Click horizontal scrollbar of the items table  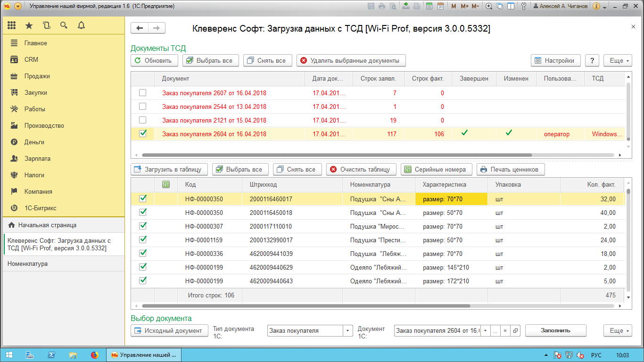tap(305, 306)
